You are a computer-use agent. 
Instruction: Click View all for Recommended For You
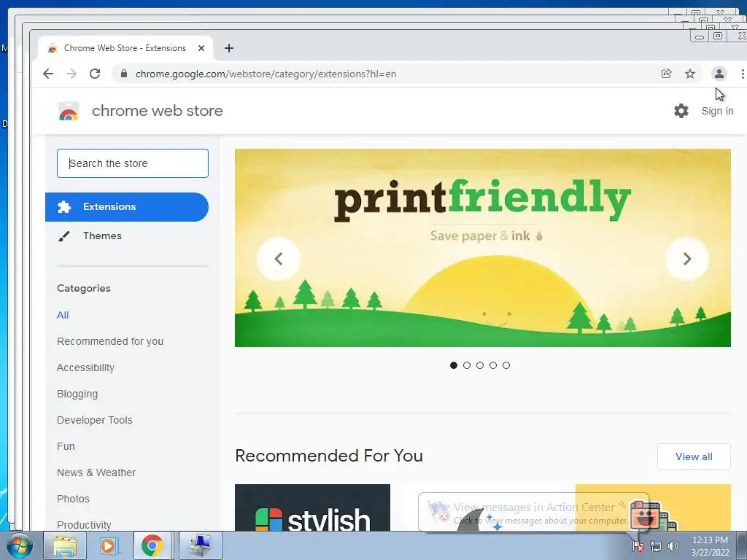[x=694, y=456]
